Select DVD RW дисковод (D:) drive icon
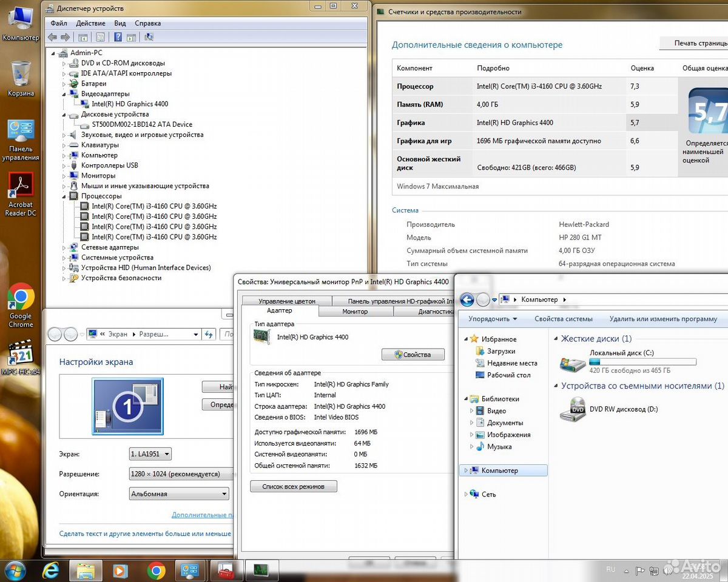 coord(573,410)
